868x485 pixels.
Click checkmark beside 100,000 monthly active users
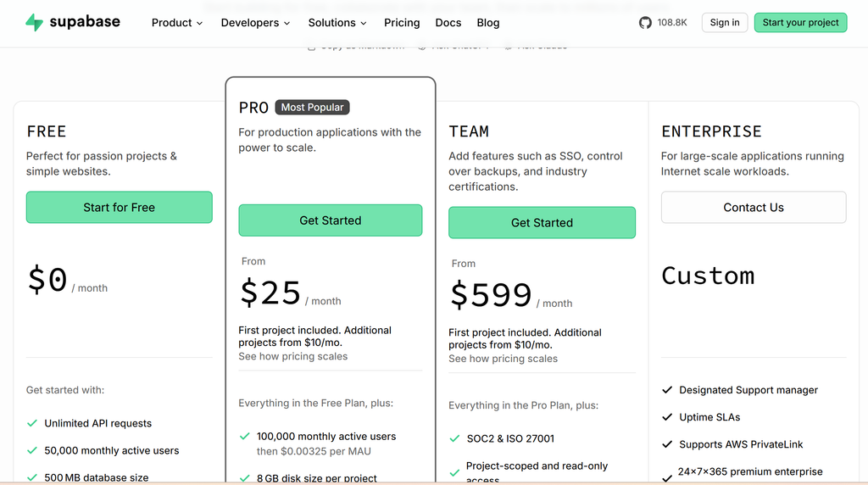[x=245, y=437]
